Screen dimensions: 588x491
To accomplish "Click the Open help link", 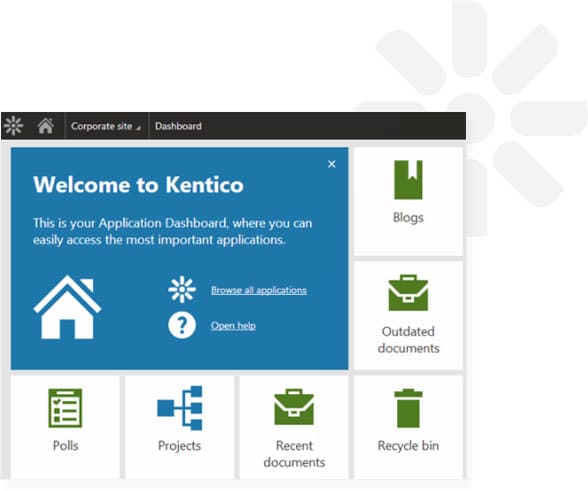I will click(x=233, y=326).
